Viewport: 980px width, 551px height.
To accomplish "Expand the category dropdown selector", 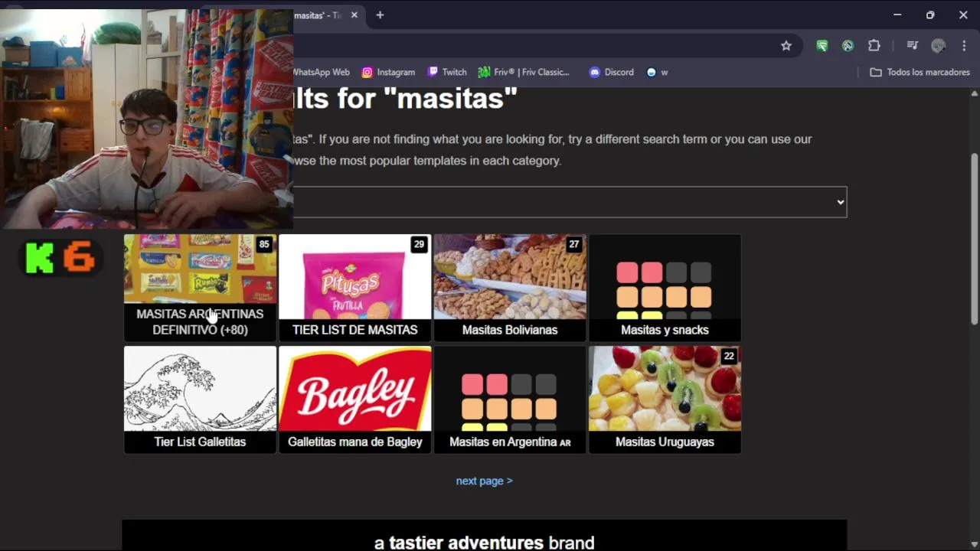I will tap(570, 202).
